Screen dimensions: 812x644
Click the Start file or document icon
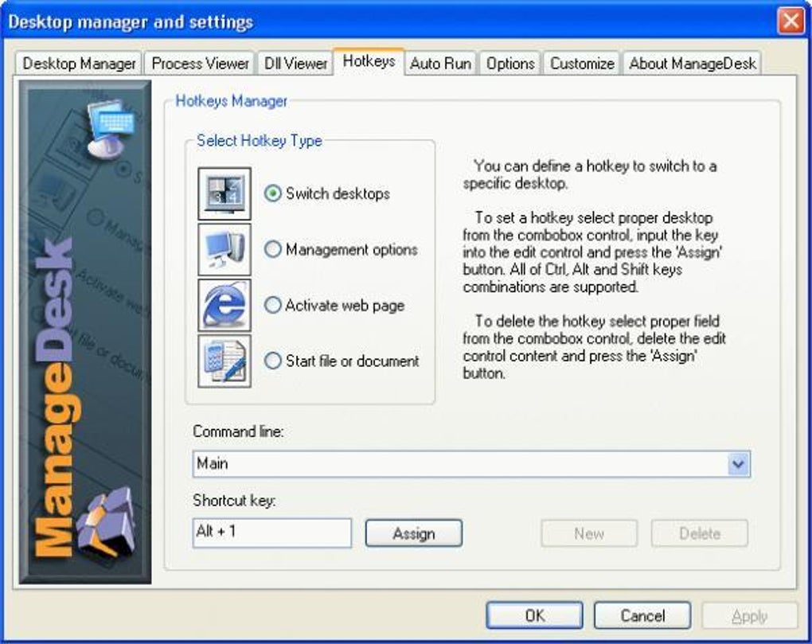224,361
